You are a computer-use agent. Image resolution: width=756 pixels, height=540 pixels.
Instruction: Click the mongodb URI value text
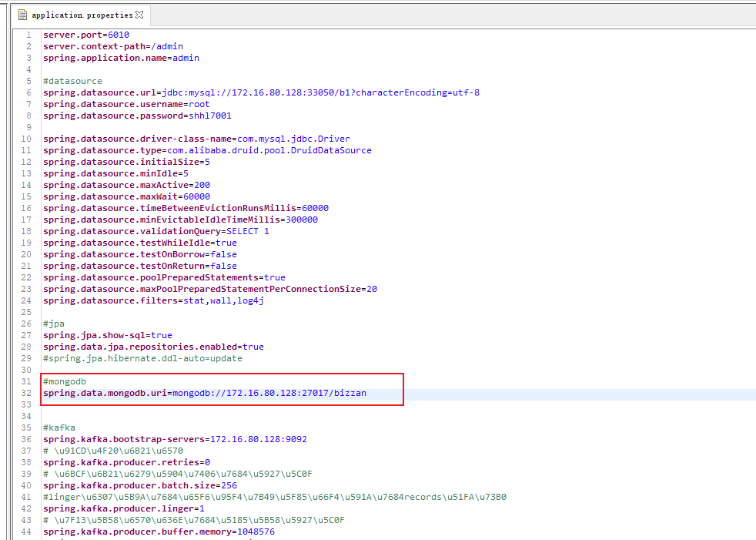[269, 393]
